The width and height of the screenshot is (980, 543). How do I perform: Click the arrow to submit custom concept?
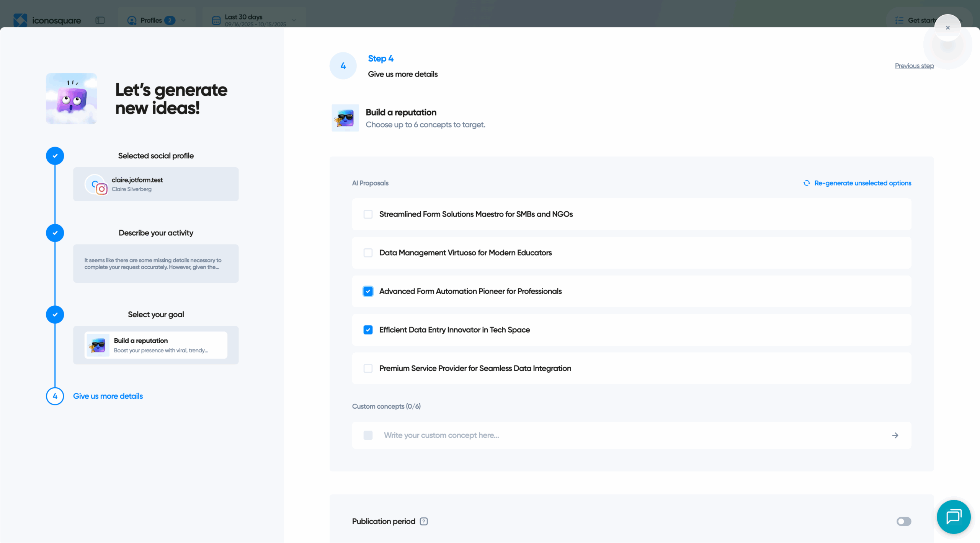click(895, 435)
